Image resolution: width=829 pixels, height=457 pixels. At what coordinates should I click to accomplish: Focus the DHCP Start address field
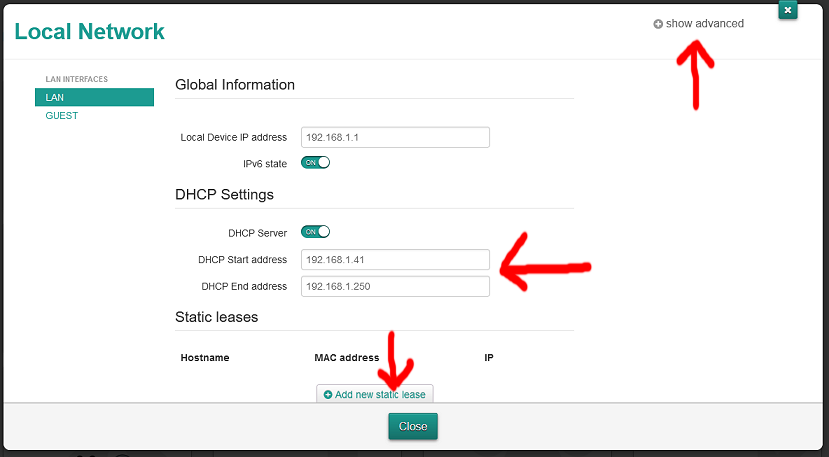(395, 260)
